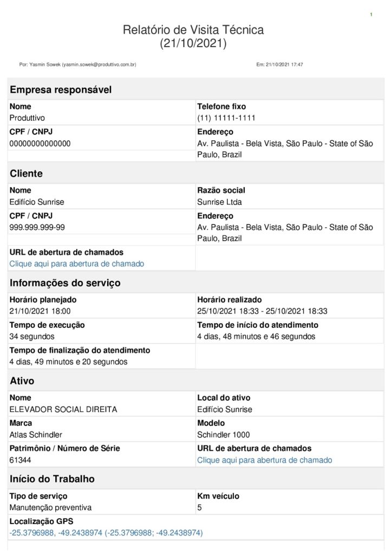
Task: Click the 'Manutenção preventiva' service type value
Action: [x=50, y=508]
